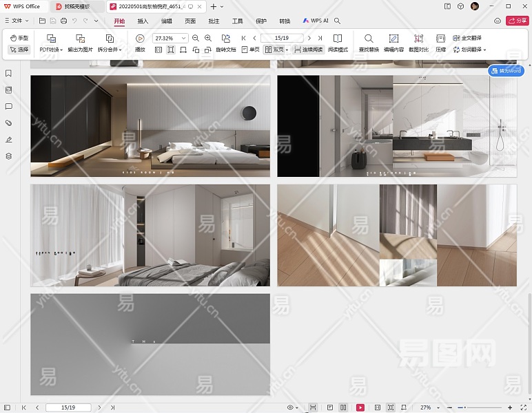Click the 截图对比 screenshot compare tool
The width and height of the screenshot is (532, 413).
pyautogui.click(x=418, y=39)
